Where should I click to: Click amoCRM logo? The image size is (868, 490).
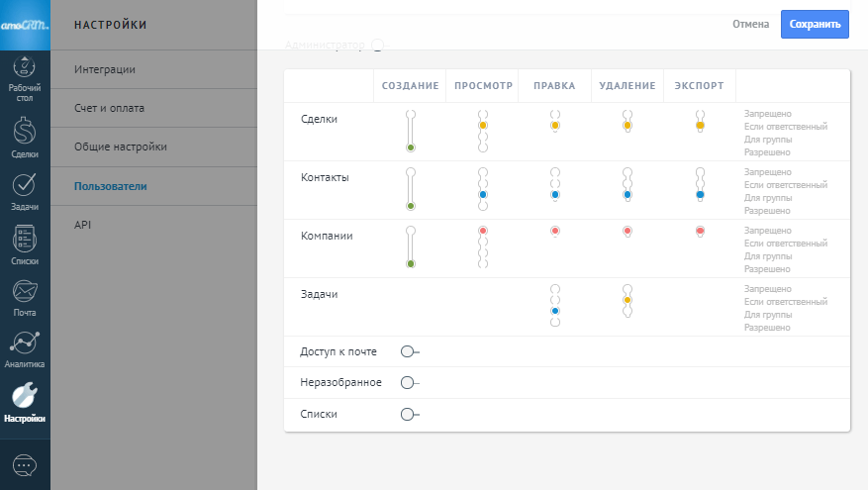coord(25,25)
